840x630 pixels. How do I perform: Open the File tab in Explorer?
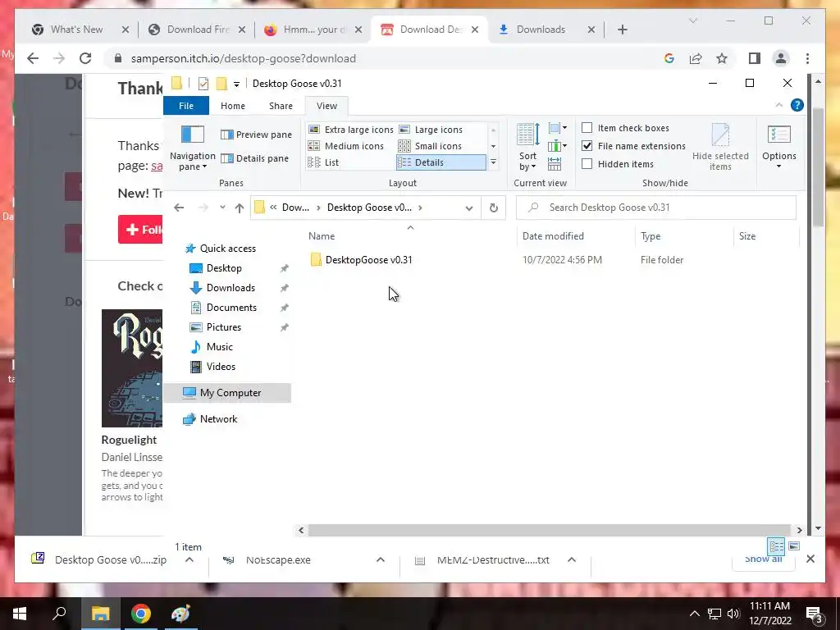pos(186,106)
